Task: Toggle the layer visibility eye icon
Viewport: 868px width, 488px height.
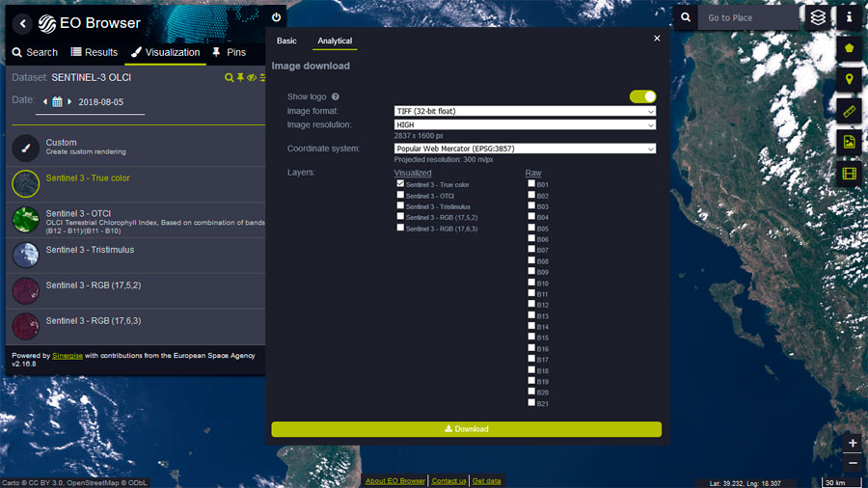Action: (252, 77)
